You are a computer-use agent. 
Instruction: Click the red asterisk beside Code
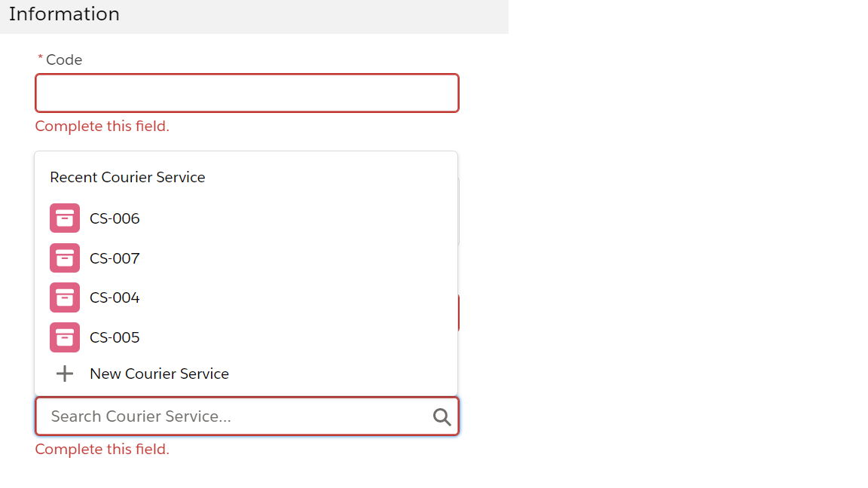point(41,59)
